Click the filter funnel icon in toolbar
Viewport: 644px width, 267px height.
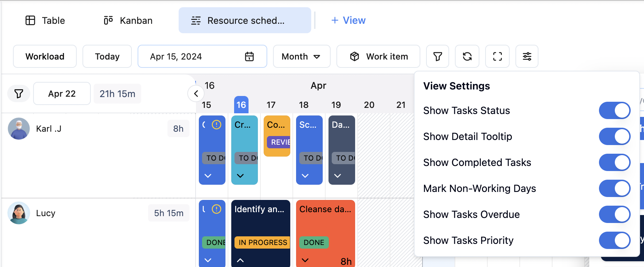[x=437, y=56]
